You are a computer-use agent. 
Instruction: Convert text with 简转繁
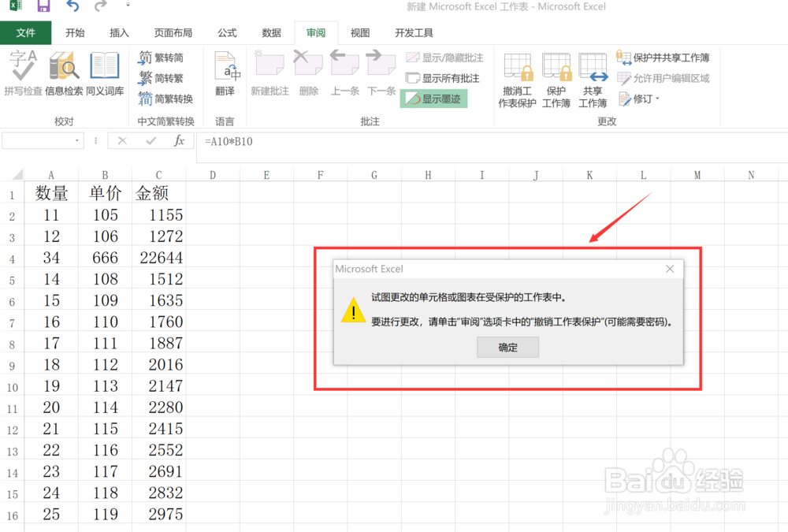161,78
